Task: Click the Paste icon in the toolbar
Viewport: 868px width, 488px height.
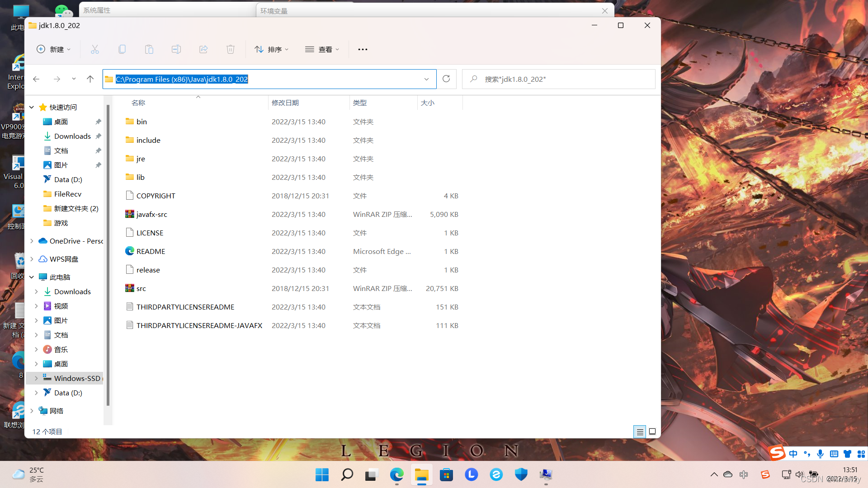Action: (149, 49)
